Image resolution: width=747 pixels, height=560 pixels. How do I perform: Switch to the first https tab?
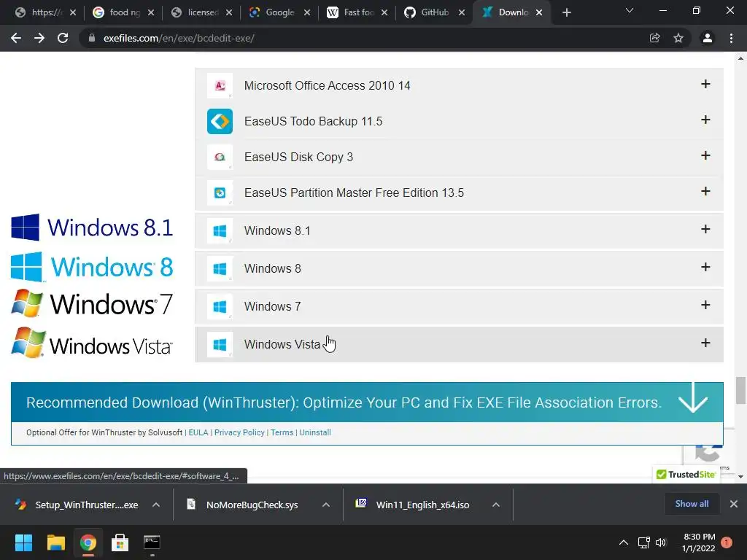[x=46, y=13]
